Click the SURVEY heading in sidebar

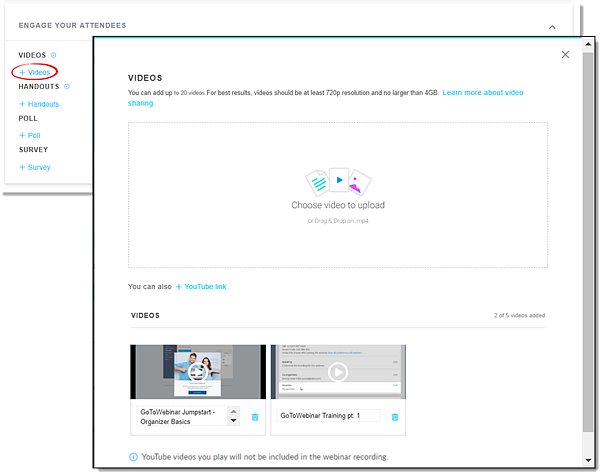coord(33,150)
